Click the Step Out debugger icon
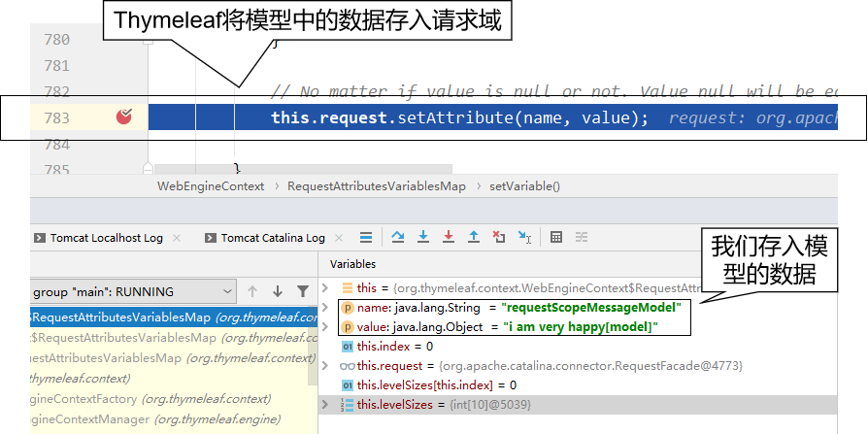 474,237
